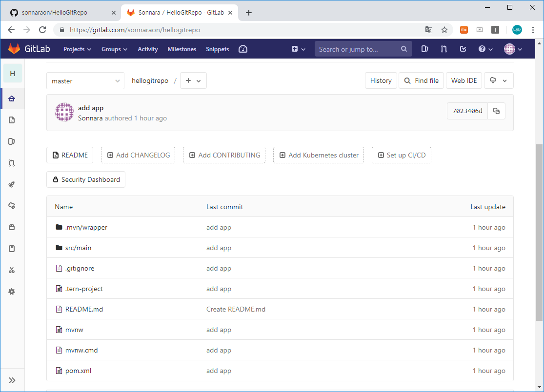Click Add CONTRIBUTING button
The image size is (544, 392).
pyautogui.click(x=224, y=155)
